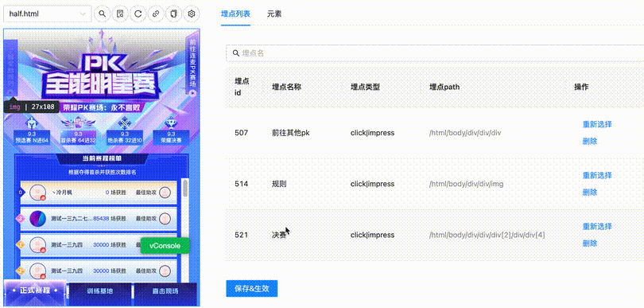644x308 pixels.
Task: Click 删除 for the 决赛 row
Action: click(590, 243)
